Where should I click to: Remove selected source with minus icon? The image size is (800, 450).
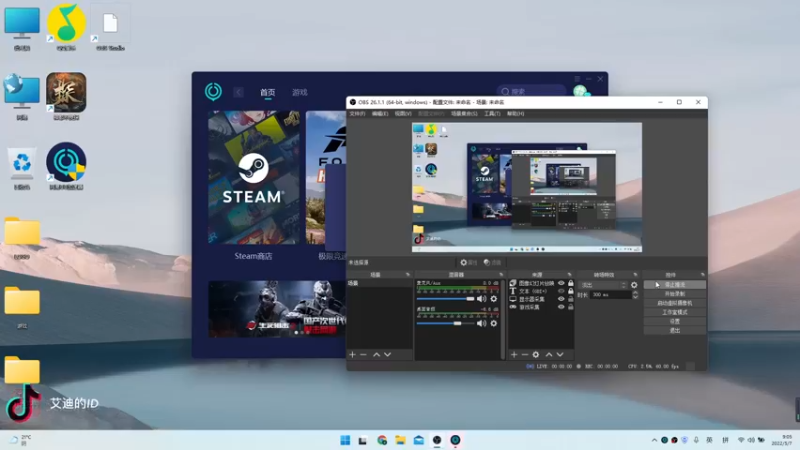(524, 354)
